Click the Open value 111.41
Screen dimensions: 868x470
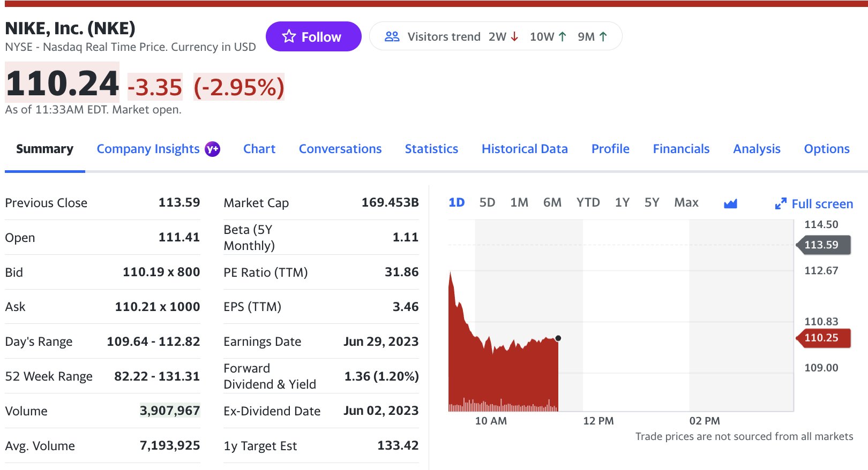(x=179, y=237)
